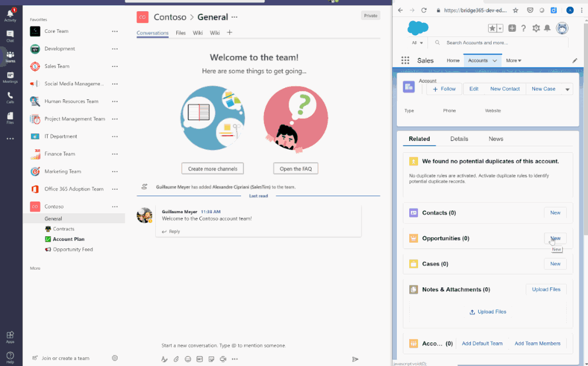The width and height of the screenshot is (588, 366).
Task: Open Help in Teams sidebar
Action: pyautogui.click(x=10, y=357)
